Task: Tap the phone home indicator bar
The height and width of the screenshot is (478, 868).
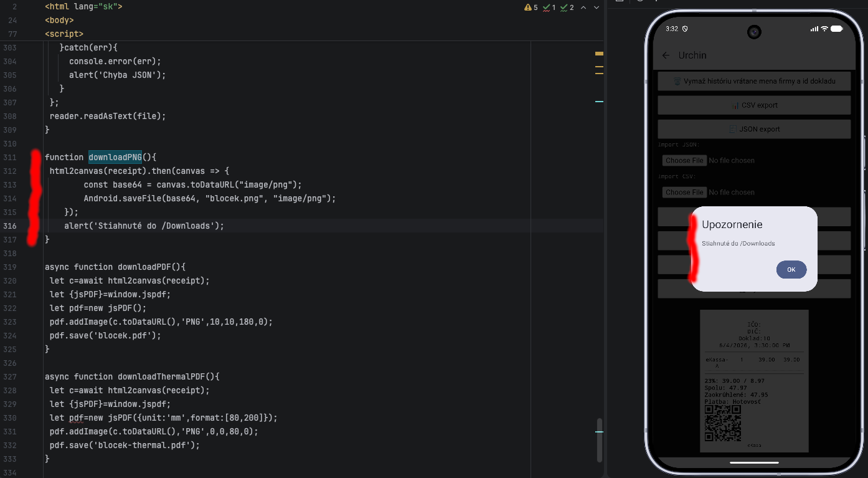Action: (x=754, y=462)
